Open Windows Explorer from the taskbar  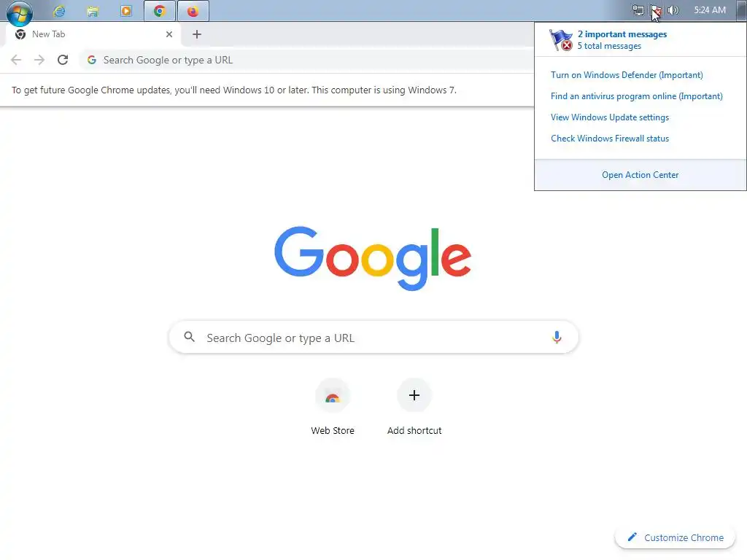coord(93,11)
